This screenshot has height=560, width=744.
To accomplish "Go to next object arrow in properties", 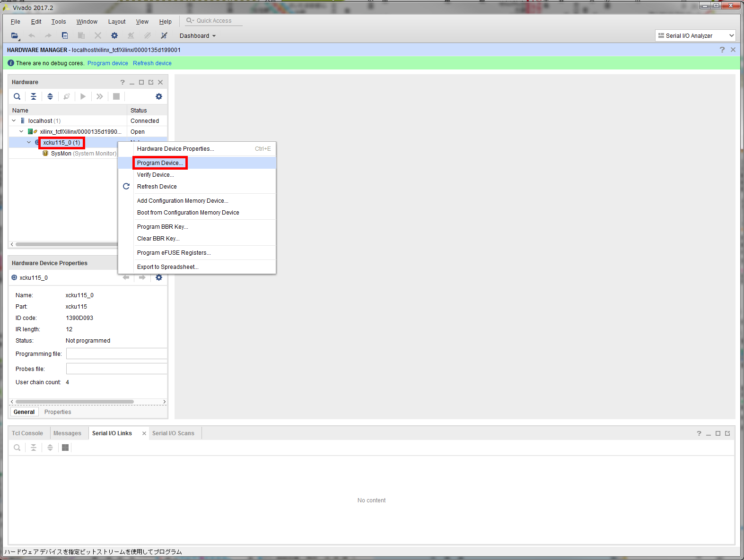I will click(142, 277).
